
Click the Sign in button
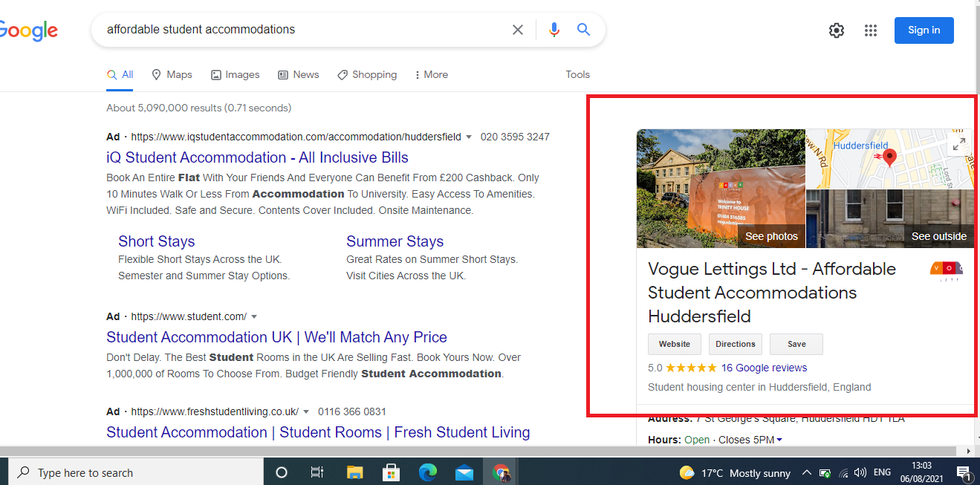[924, 30]
